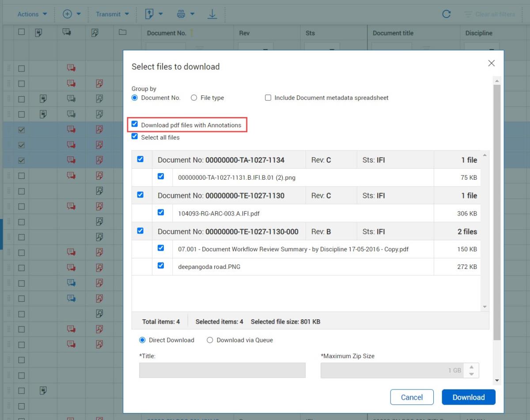Increase the Maximum Zip Size stepper
This screenshot has height=420, width=530.
471,367
